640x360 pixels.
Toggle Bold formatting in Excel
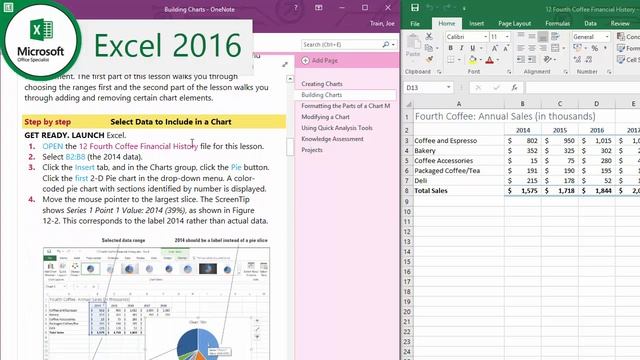451,48
